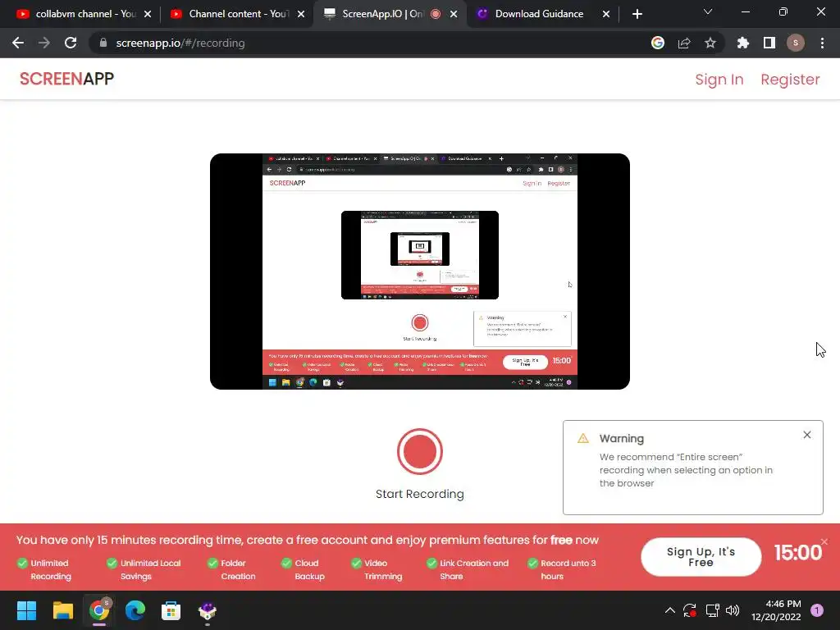The image size is (840, 630).
Task: Open the Chrome profile avatar
Action: click(x=796, y=43)
